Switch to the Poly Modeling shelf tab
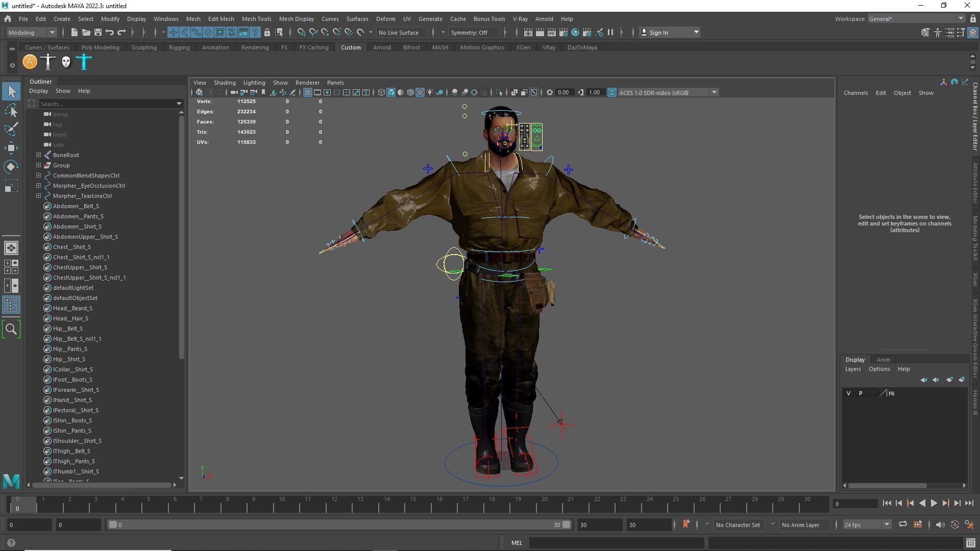980x551 pixels. pyautogui.click(x=100, y=47)
